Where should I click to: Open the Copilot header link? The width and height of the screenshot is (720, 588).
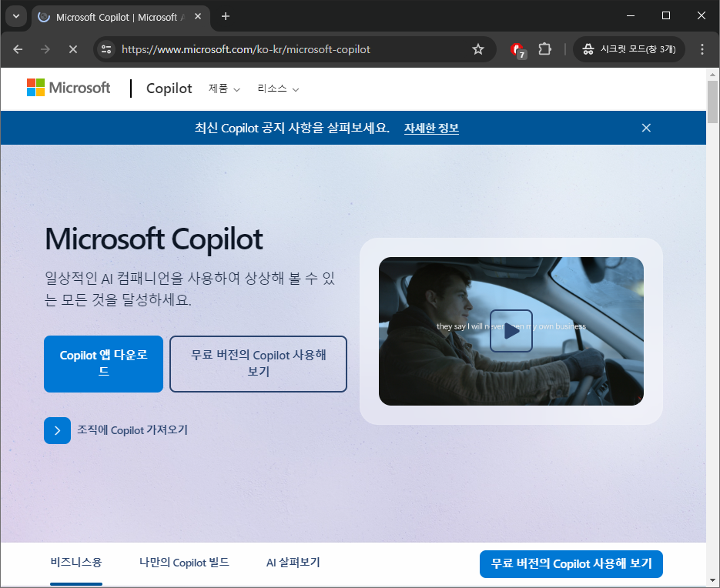pos(169,89)
